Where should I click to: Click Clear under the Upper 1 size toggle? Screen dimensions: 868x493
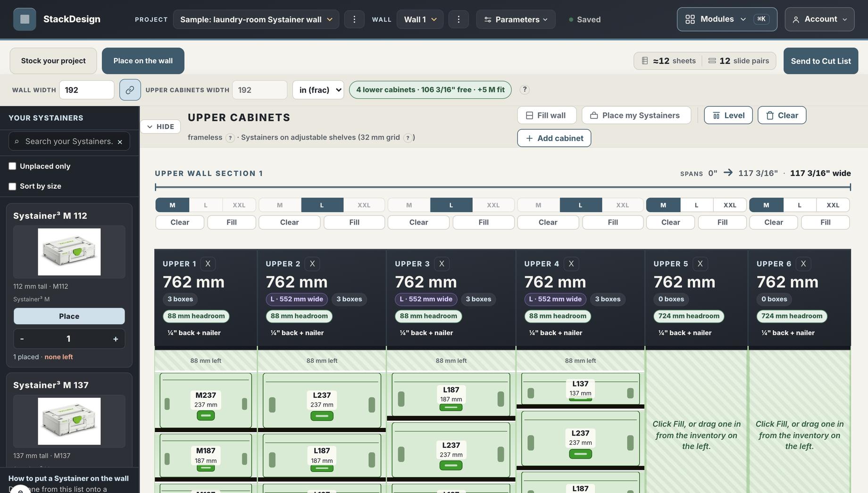pyautogui.click(x=180, y=222)
